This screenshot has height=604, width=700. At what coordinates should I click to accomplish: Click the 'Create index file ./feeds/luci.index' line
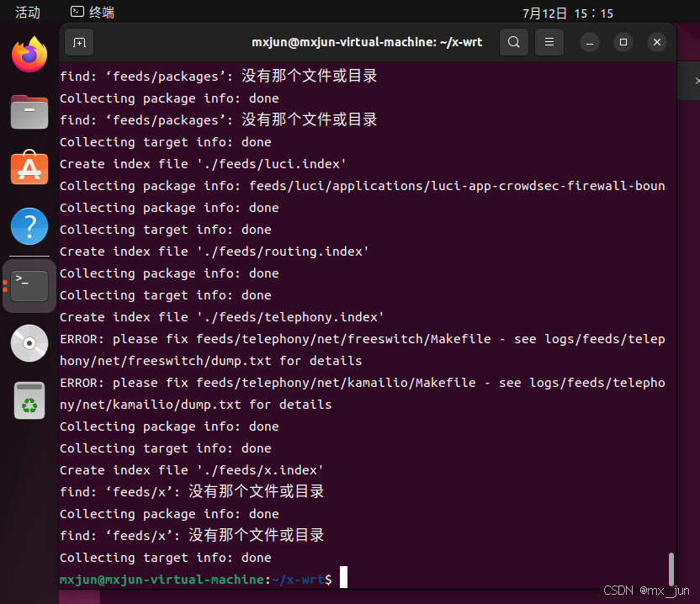point(203,164)
